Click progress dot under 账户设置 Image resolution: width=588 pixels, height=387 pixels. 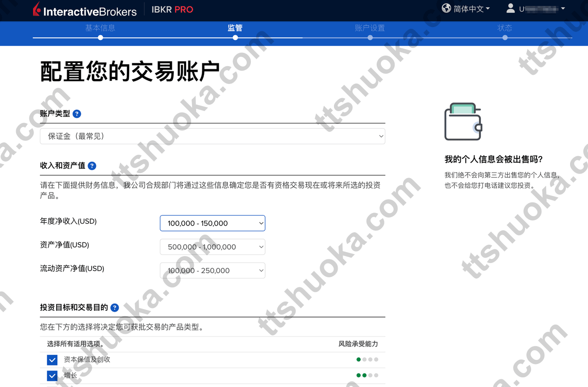click(x=370, y=38)
